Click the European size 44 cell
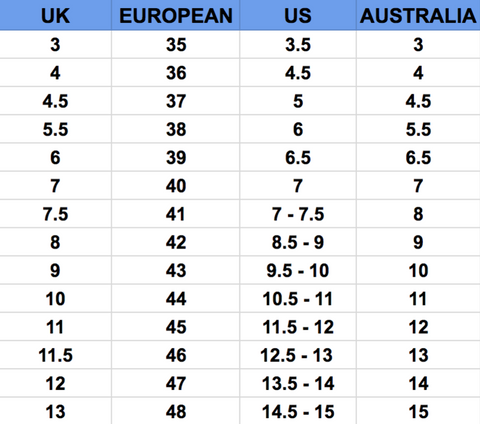Viewport: 480px width, 424px height. click(x=176, y=298)
